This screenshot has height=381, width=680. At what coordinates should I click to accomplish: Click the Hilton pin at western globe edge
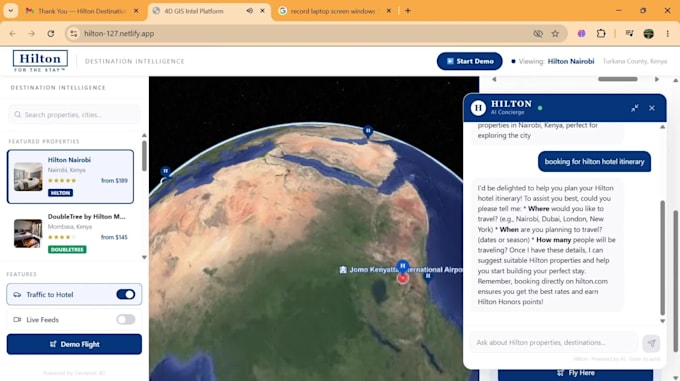point(165,172)
